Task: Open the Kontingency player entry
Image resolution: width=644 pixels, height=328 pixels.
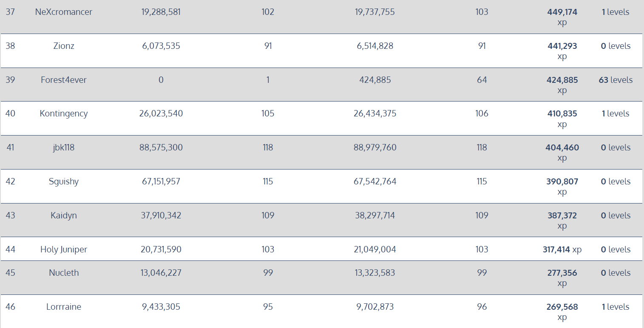Action: 64,113
